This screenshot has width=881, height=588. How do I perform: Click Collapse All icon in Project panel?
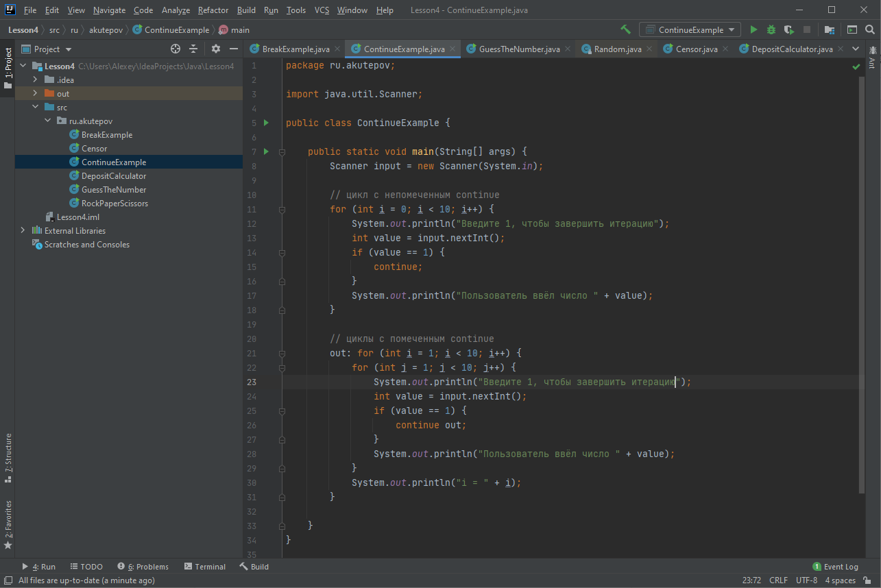tap(193, 49)
